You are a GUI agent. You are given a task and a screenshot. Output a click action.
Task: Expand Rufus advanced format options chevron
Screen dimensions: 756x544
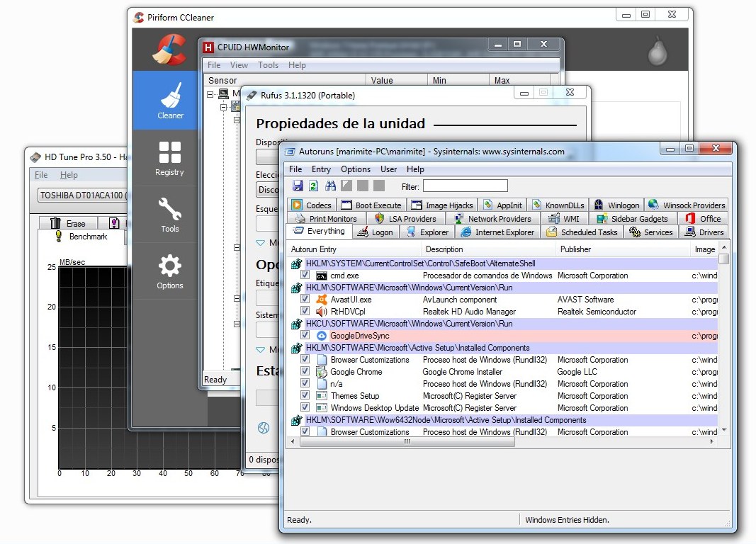pos(260,349)
